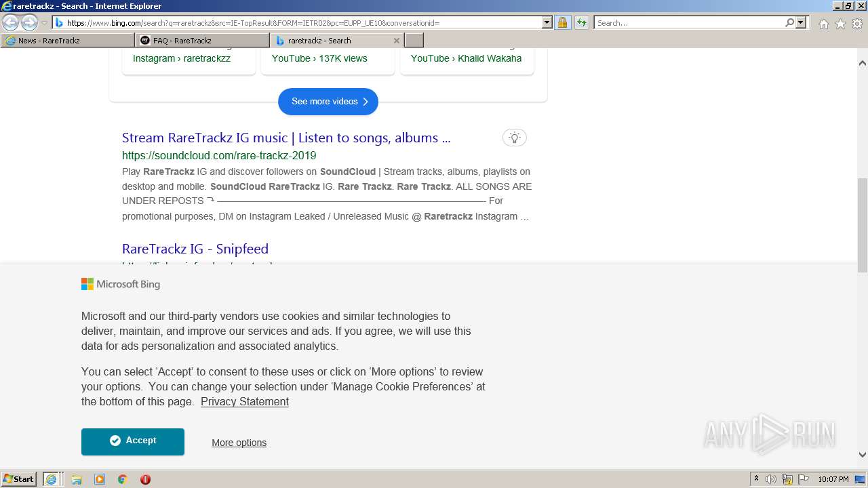Screen dimensions: 868x488
Task: Launch Chrome from the taskbar
Action: pos(123,479)
